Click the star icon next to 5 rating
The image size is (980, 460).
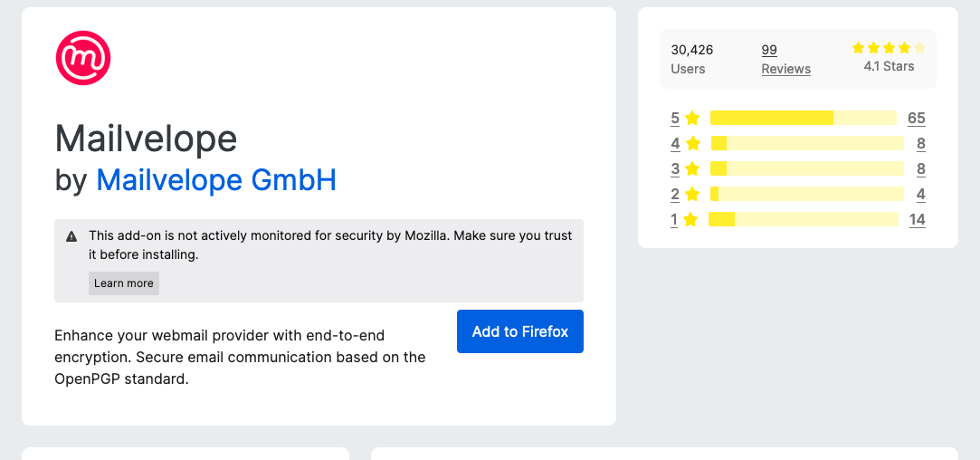tap(692, 119)
